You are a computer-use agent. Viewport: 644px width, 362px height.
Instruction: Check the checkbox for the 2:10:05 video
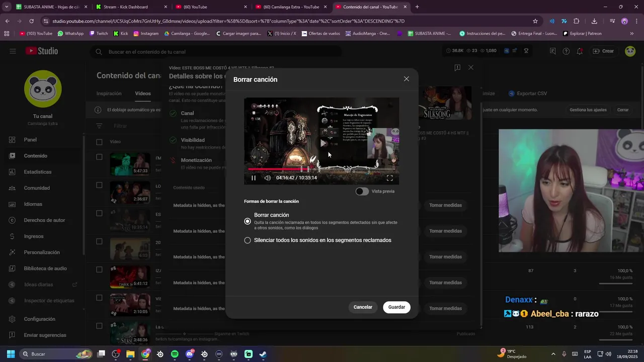pyautogui.click(x=99, y=298)
